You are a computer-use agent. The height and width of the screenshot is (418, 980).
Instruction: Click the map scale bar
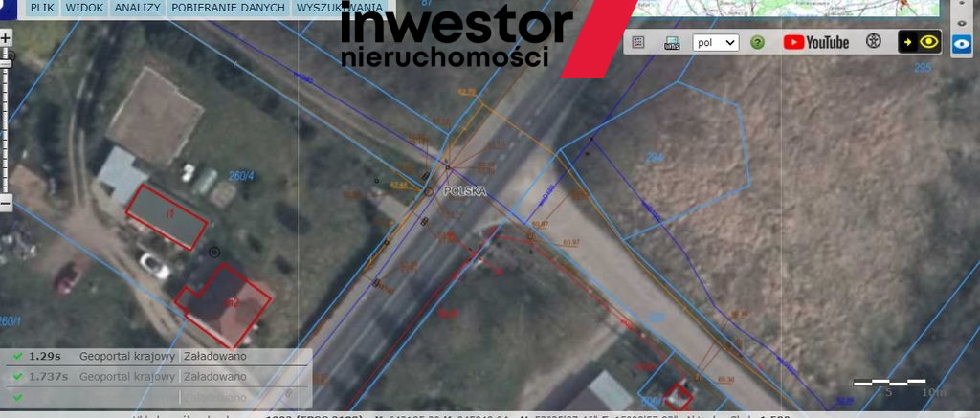click(889, 381)
